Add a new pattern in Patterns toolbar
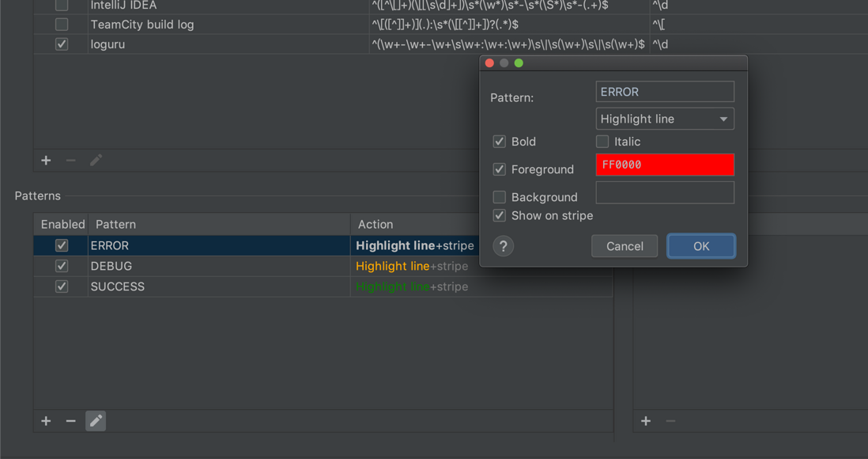 [x=46, y=421]
